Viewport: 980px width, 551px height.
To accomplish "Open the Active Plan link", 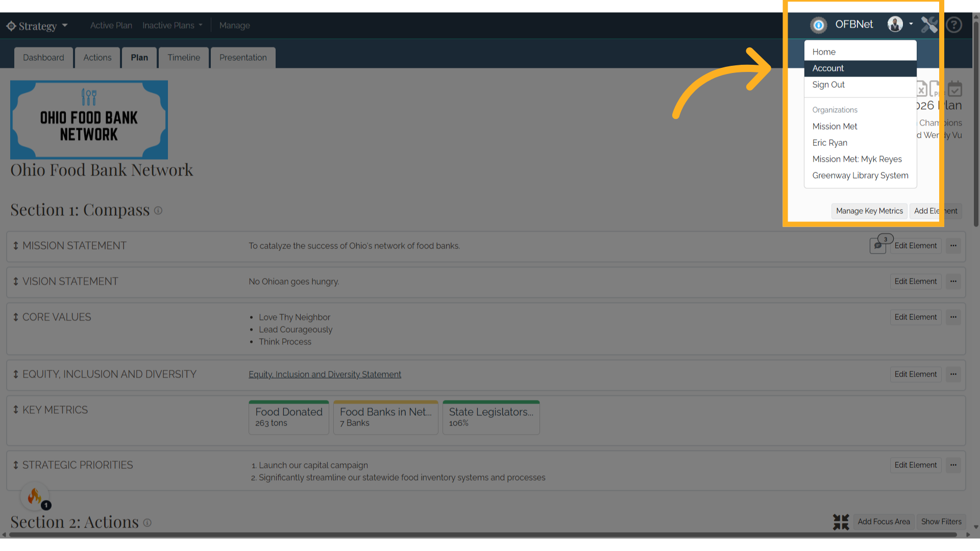I will pos(111,26).
